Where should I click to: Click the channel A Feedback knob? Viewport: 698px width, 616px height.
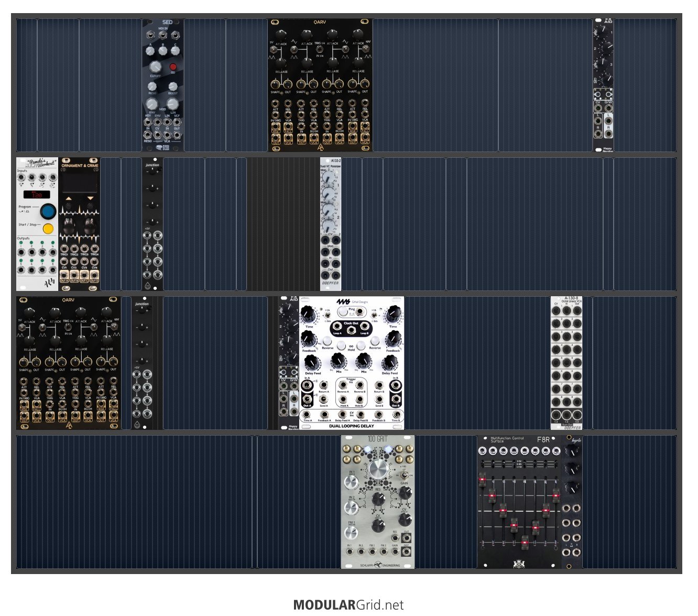click(x=309, y=338)
